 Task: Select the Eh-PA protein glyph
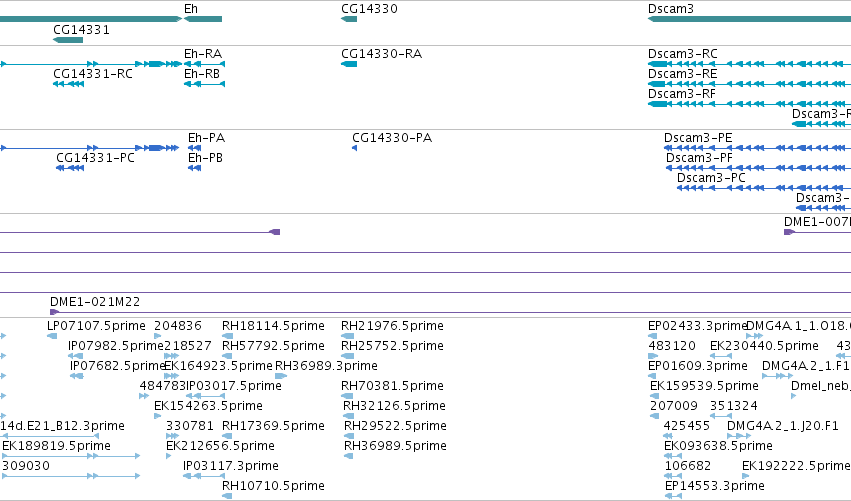tap(194, 148)
